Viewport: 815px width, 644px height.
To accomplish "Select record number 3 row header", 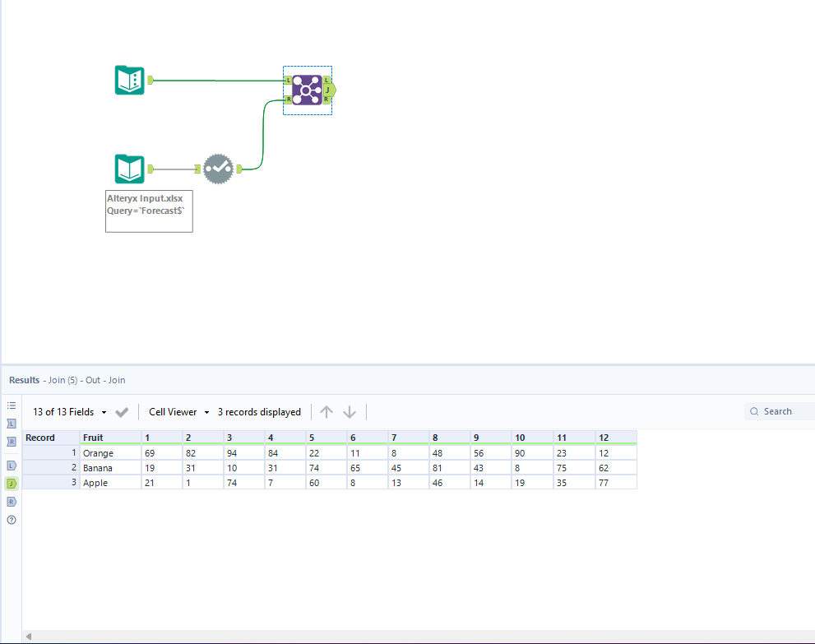I will (x=51, y=483).
